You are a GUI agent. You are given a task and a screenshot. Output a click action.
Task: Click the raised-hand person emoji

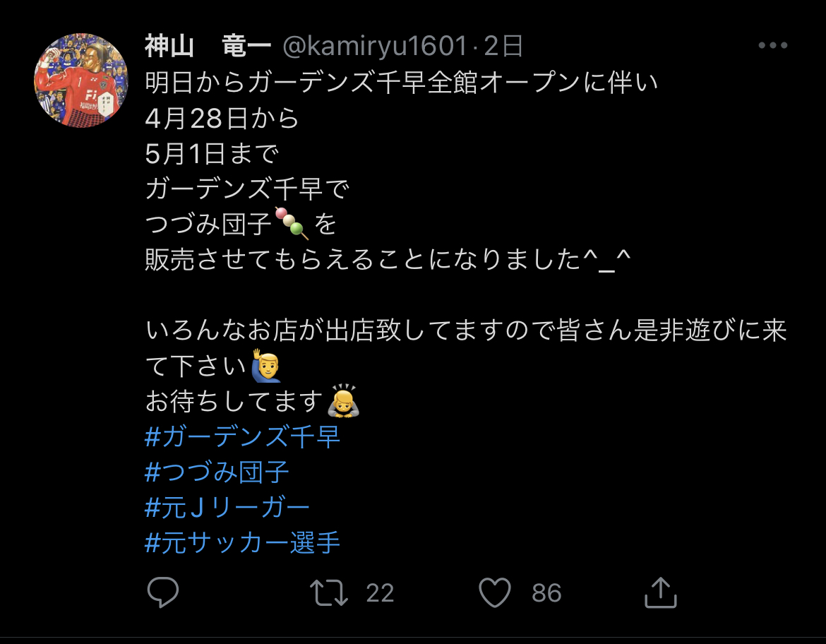[x=267, y=365]
